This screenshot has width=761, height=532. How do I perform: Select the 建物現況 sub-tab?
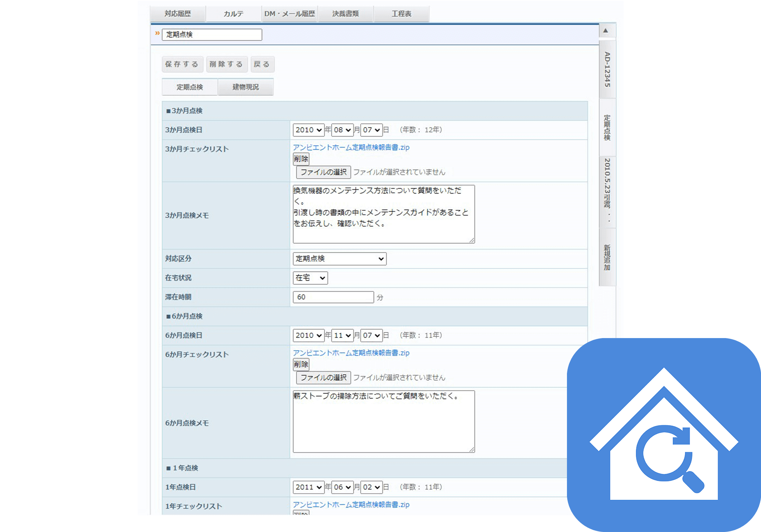(245, 87)
